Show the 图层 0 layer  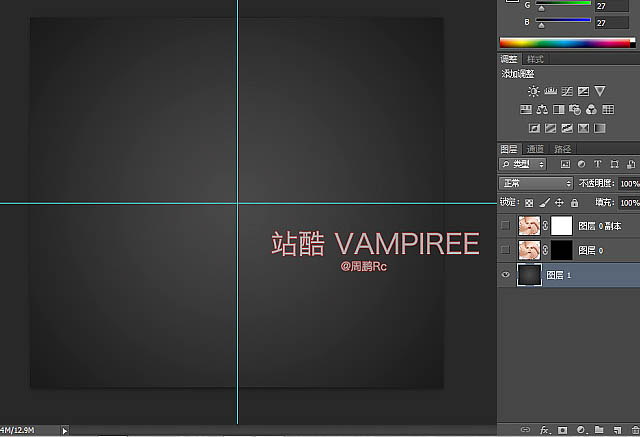505,250
